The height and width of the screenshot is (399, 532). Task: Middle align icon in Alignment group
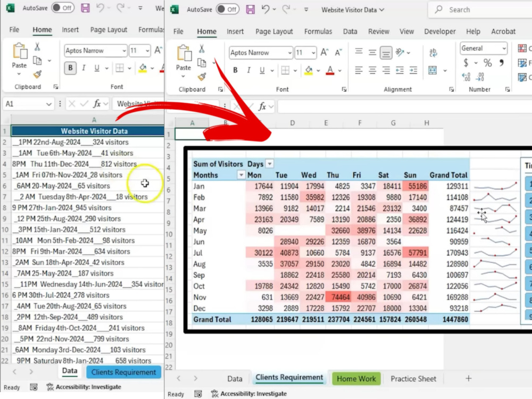click(x=372, y=52)
